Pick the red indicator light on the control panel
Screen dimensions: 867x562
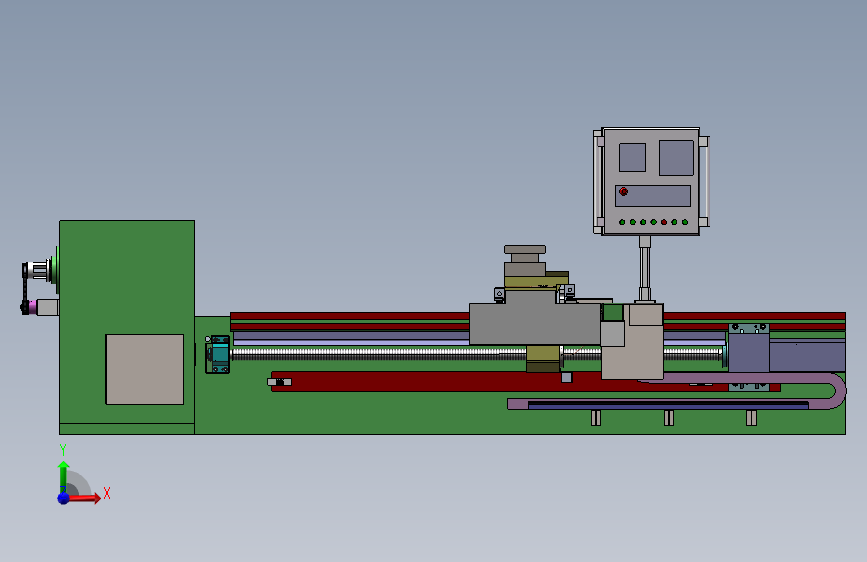tap(664, 222)
